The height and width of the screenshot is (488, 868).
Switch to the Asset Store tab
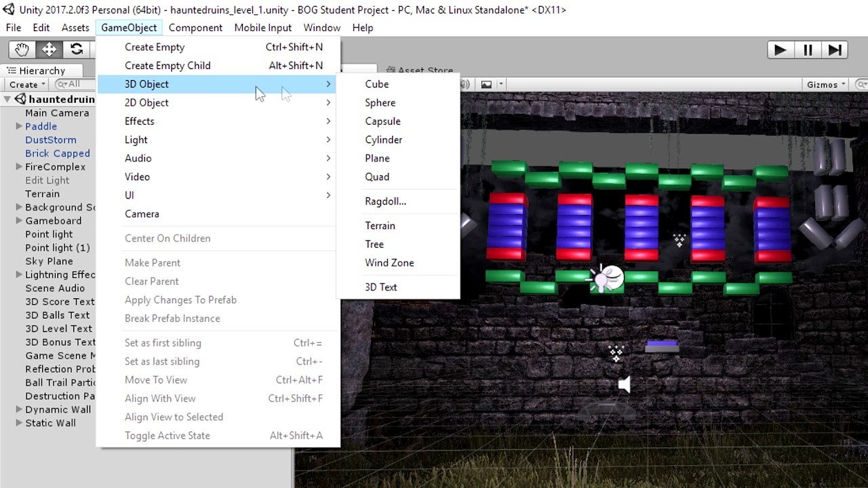[x=419, y=70]
